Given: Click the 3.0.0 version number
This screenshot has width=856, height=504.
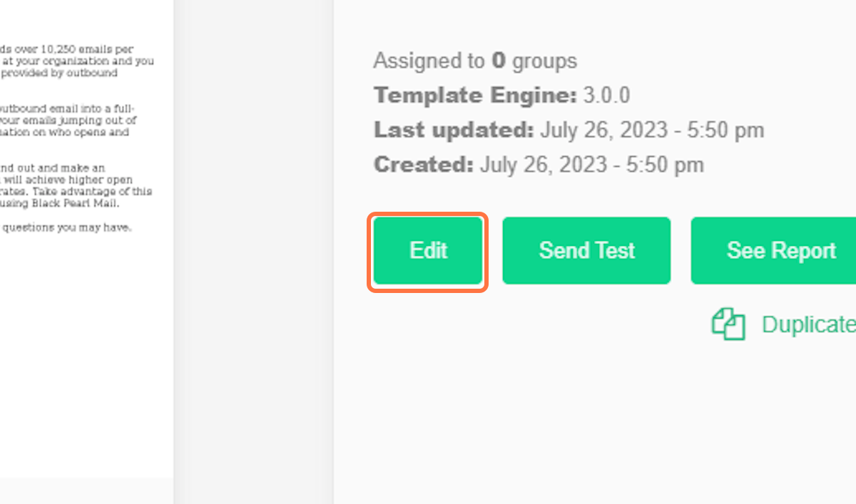Looking at the screenshot, I should click(606, 96).
